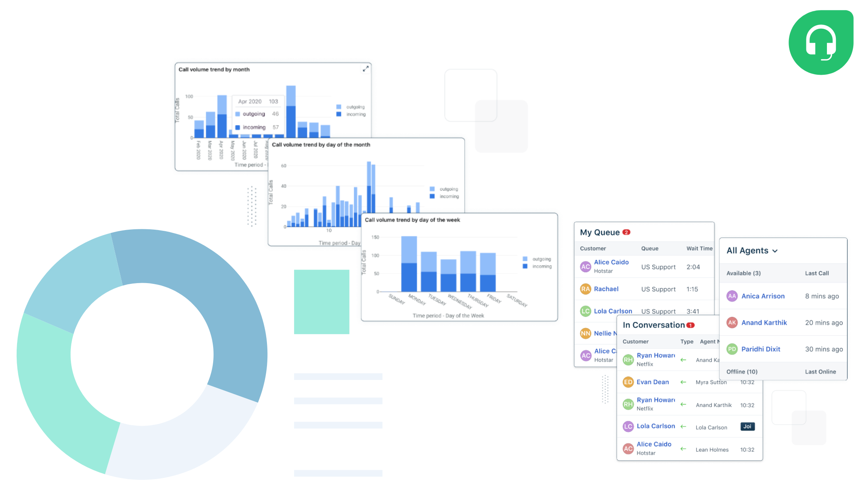Open Anica Arrison's agent profile link
868x488 pixels.
pos(763,296)
